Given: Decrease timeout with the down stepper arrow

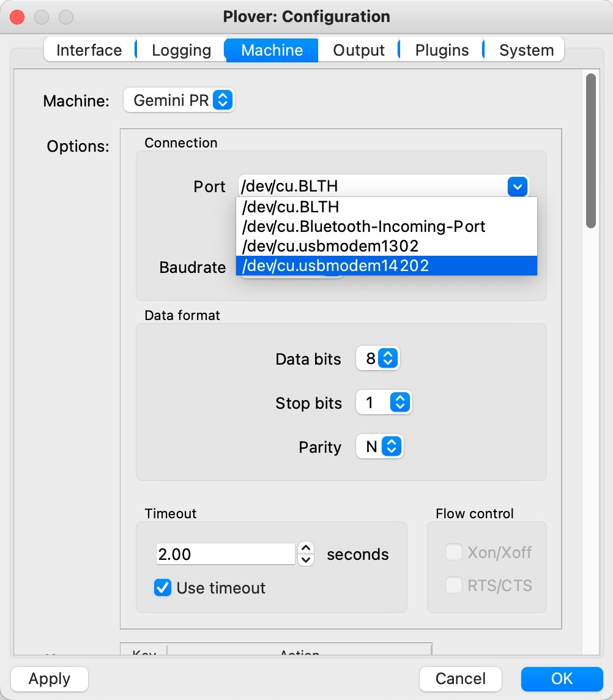Looking at the screenshot, I should pyautogui.click(x=306, y=560).
